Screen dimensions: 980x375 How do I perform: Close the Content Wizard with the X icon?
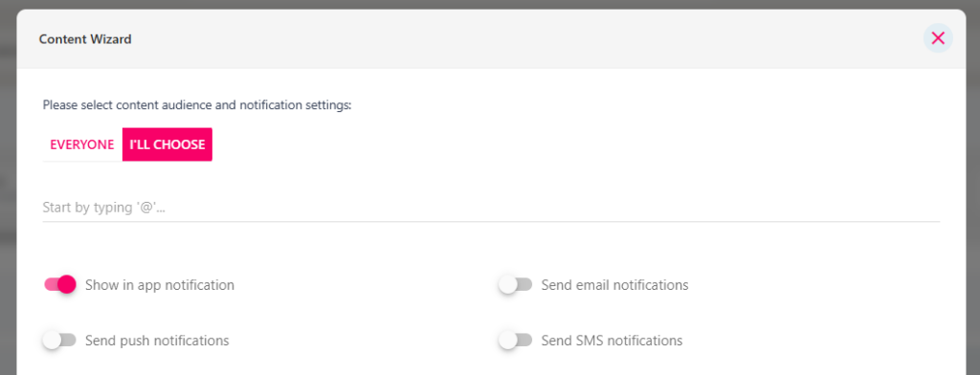click(938, 38)
